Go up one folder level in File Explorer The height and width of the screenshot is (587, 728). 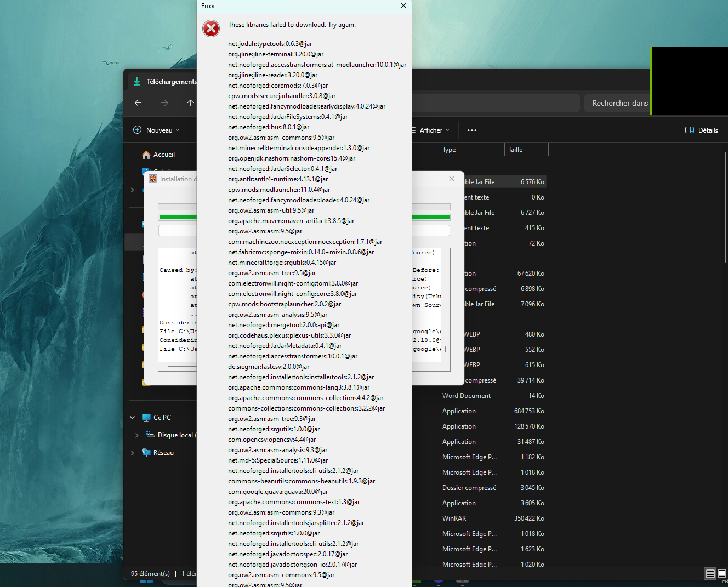[190, 103]
